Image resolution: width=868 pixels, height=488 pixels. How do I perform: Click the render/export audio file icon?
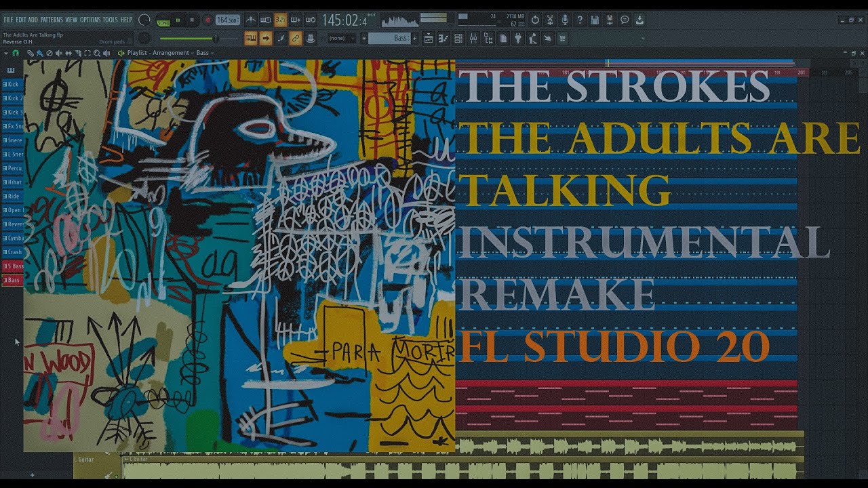click(x=610, y=20)
